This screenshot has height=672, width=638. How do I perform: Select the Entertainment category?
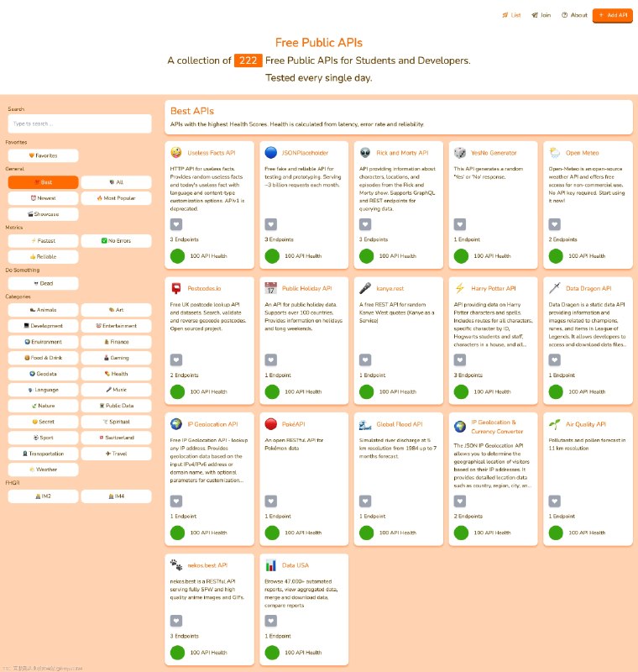pos(116,326)
